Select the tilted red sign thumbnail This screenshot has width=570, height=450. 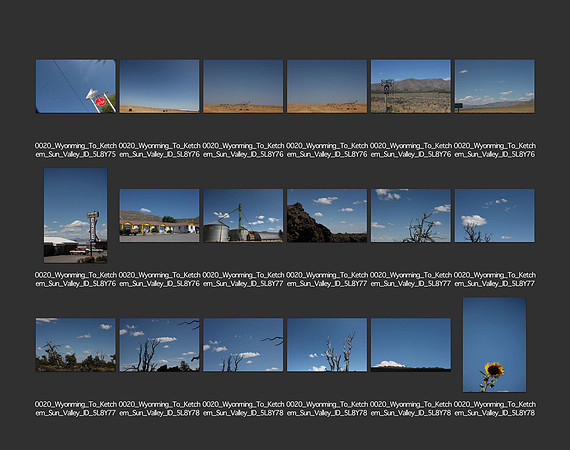point(76,86)
